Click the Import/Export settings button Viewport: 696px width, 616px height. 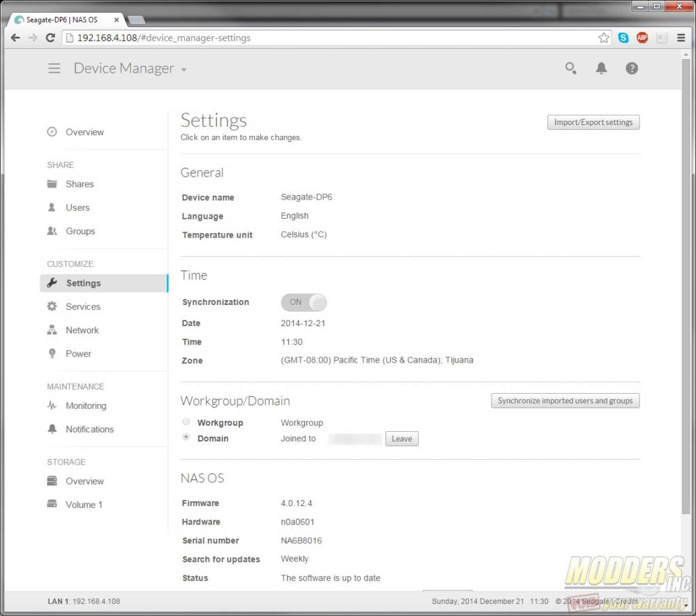(x=593, y=122)
